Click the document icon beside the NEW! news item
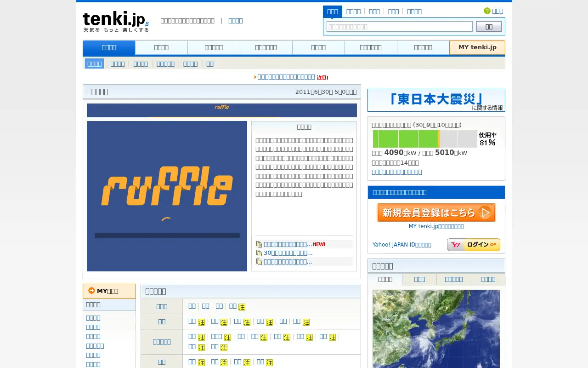Image resolution: width=588 pixels, height=368 pixels. pos(259,244)
